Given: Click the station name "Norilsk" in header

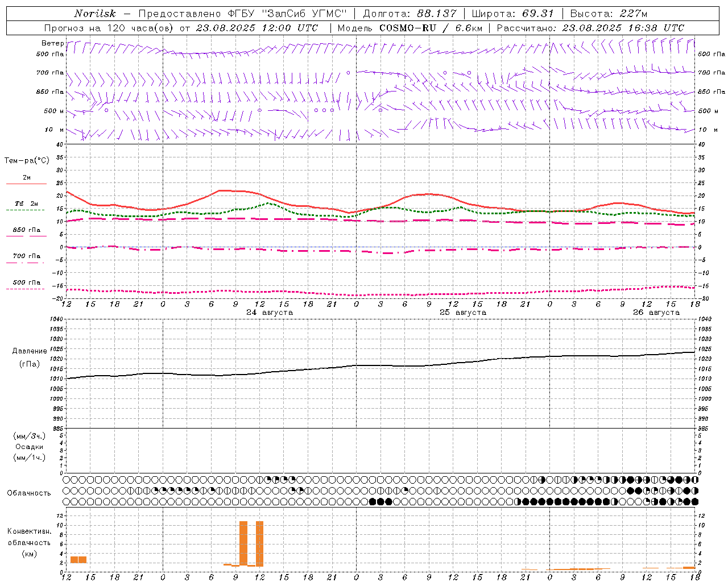Looking at the screenshot, I should click(95, 14).
